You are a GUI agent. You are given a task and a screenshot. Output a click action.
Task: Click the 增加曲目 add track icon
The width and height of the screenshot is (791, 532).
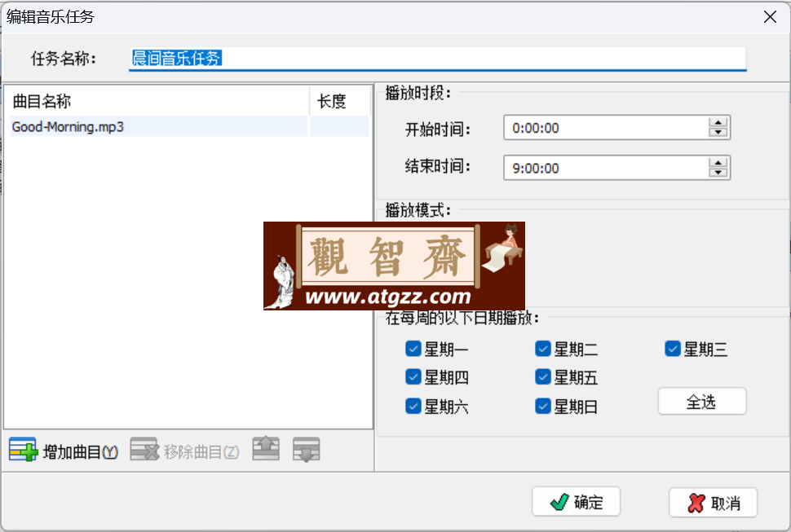point(23,450)
